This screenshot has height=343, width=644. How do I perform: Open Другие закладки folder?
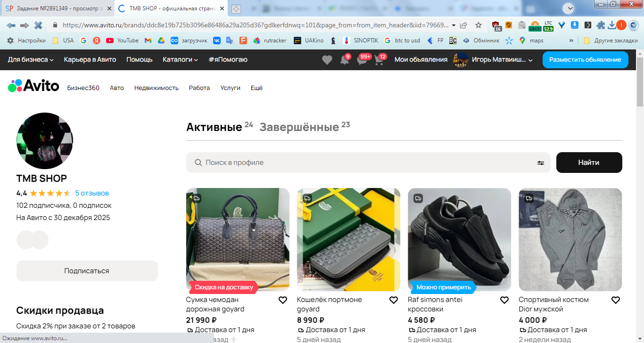tap(611, 41)
